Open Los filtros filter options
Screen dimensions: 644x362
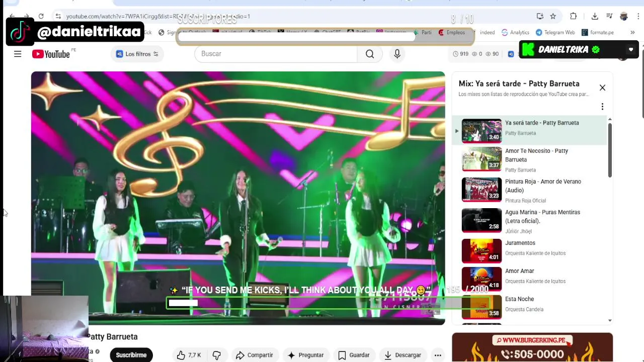(137, 54)
